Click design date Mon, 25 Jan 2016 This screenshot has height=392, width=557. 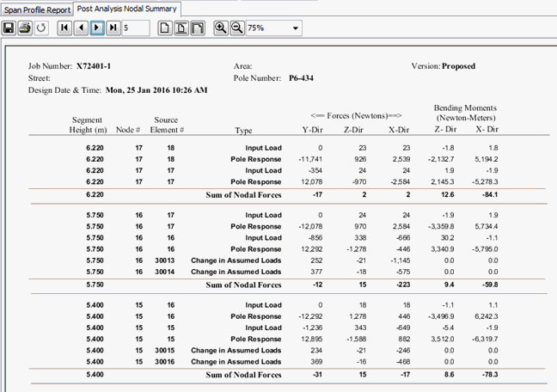[156, 90]
